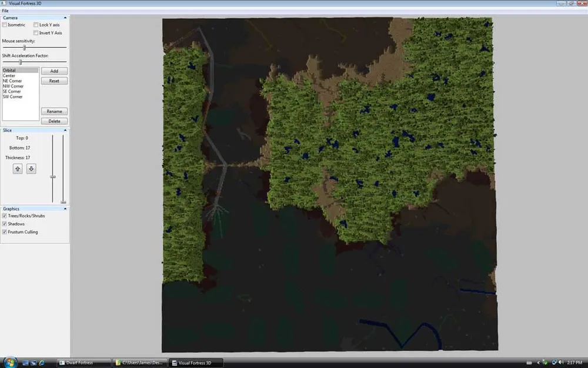Open the Windows Start orb
The height and width of the screenshot is (368, 588).
10,362
